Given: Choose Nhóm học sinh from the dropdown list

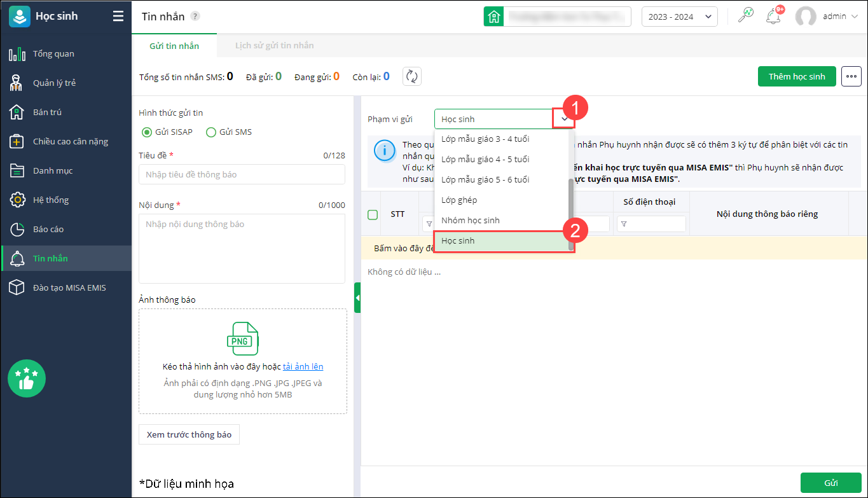Looking at the screenshot, I should [x=500, y=221].
